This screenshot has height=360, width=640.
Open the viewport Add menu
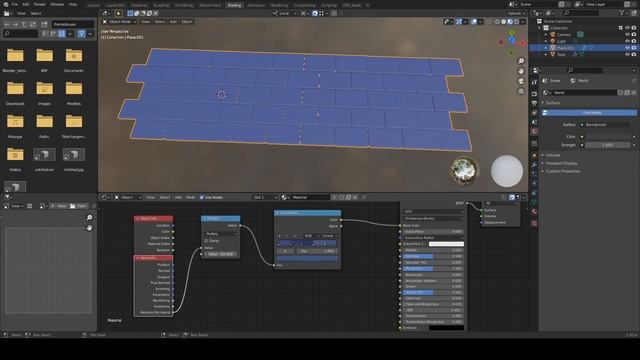point(173,22)
